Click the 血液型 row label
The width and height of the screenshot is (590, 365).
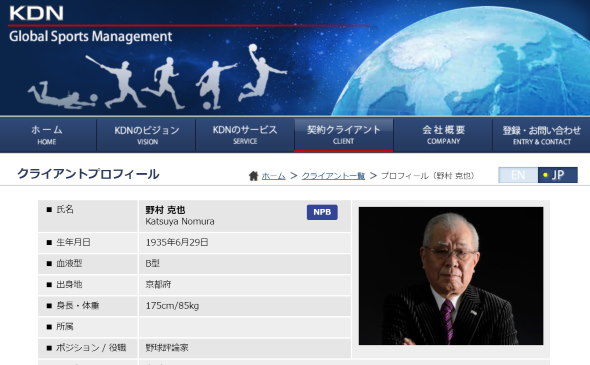click(69, 263)
